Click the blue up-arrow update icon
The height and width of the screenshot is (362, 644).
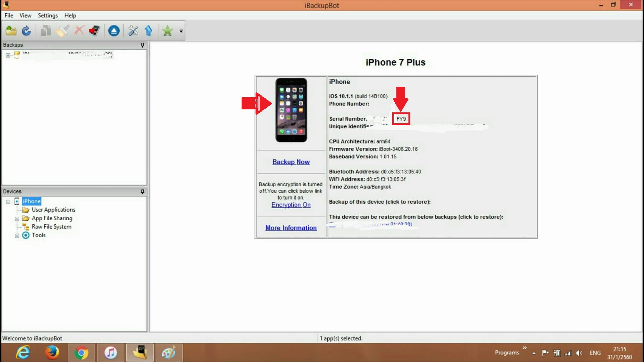tap(148, 31)
